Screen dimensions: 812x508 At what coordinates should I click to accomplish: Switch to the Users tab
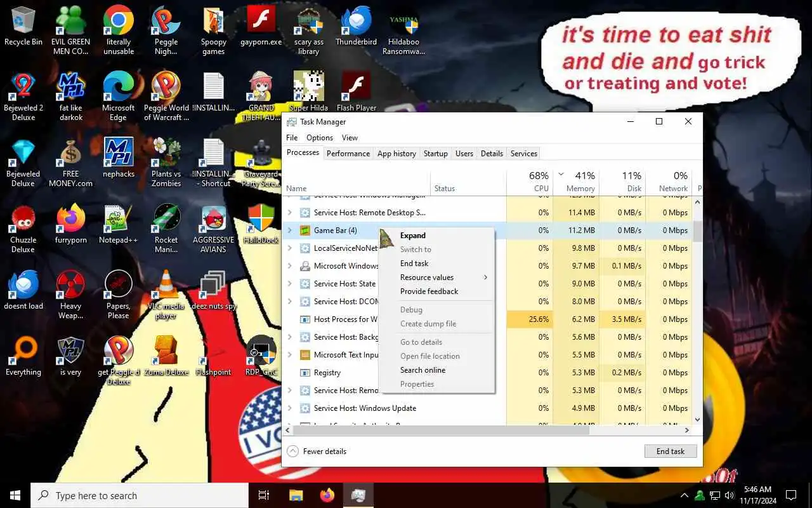tap(464, 154)
